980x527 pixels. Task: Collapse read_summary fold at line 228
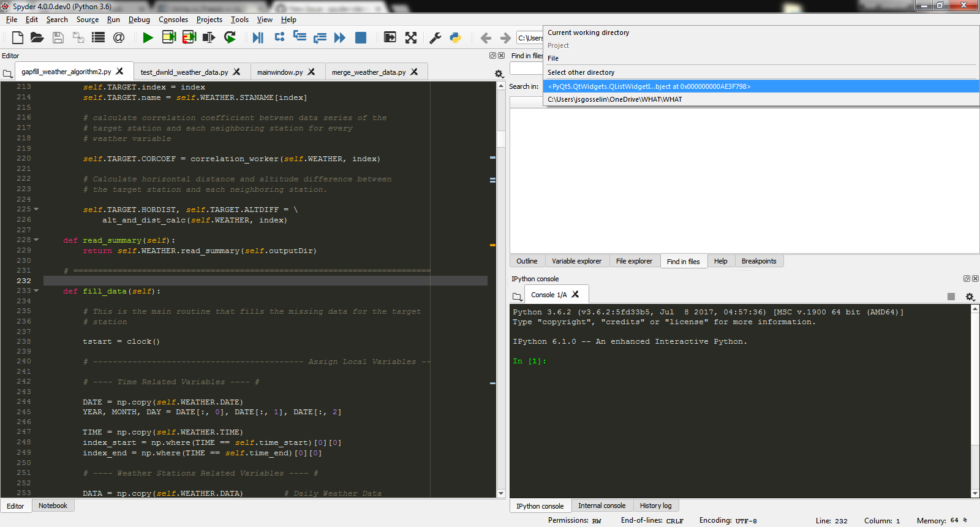click(36, 240)
